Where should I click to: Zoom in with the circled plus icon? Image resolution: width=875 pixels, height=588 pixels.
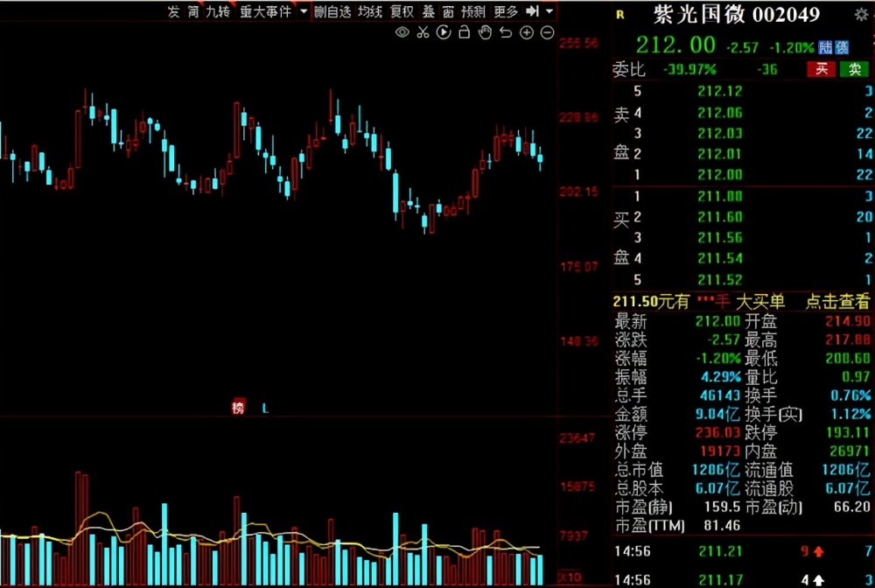(527, 32)
